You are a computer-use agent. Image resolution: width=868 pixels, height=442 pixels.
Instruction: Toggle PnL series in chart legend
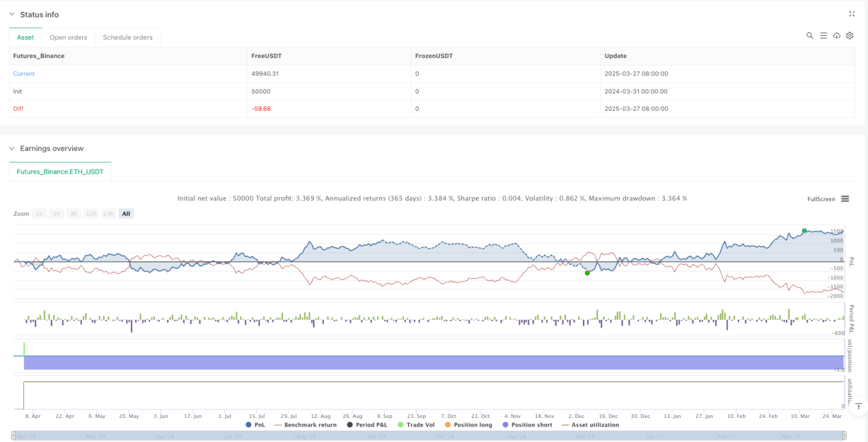pyautogui.click(x=256, y=425)
